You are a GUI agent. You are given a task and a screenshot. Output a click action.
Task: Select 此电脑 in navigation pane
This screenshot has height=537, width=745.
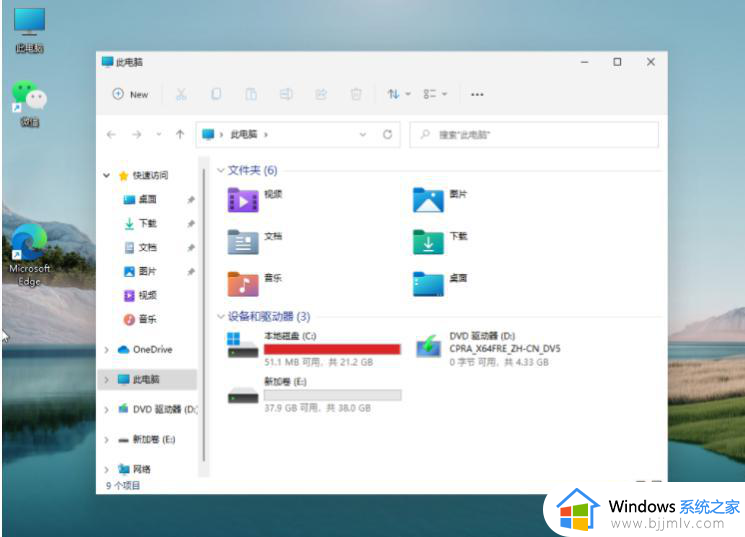tap(145, 379)
